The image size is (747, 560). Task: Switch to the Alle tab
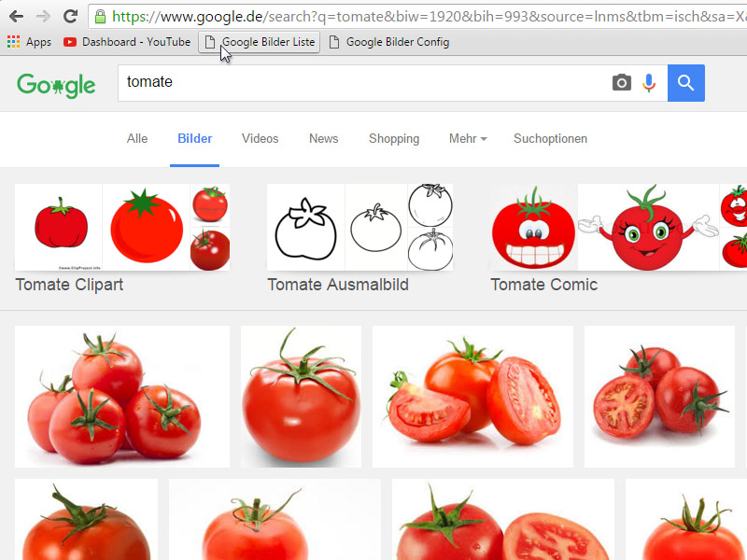(x=137, y=138)
